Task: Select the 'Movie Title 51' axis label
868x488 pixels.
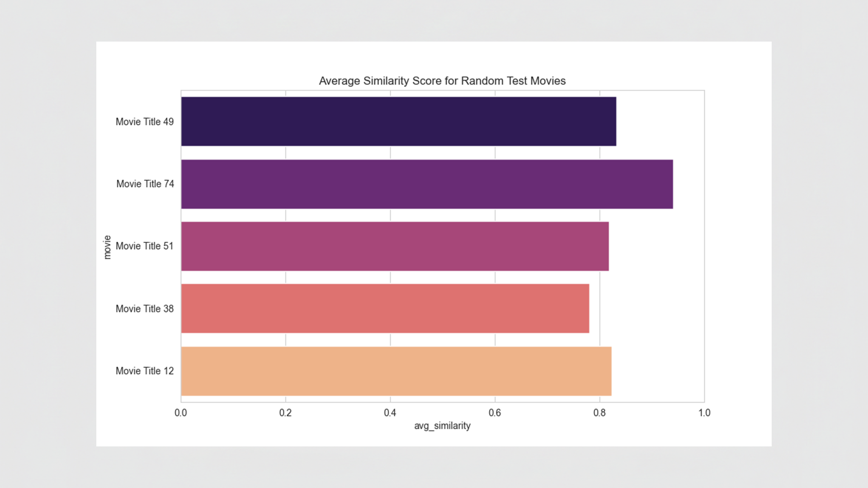Action: pos(145,246)
